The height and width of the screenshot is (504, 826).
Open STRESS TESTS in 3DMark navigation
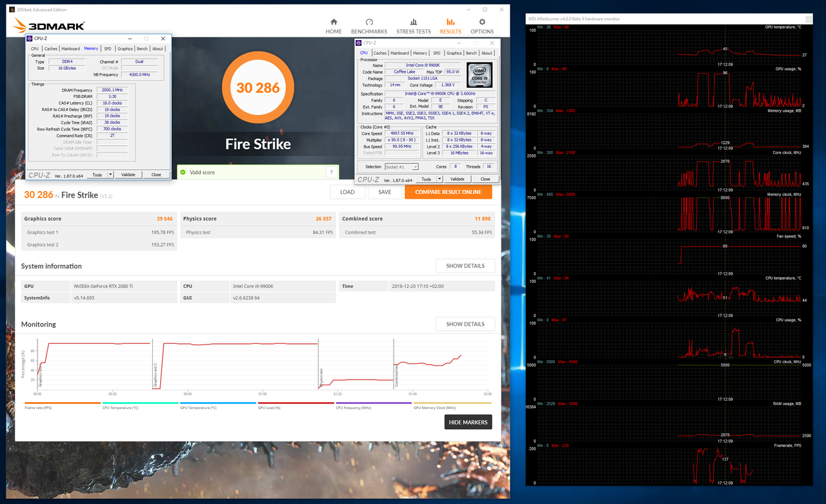click(414, 26)
